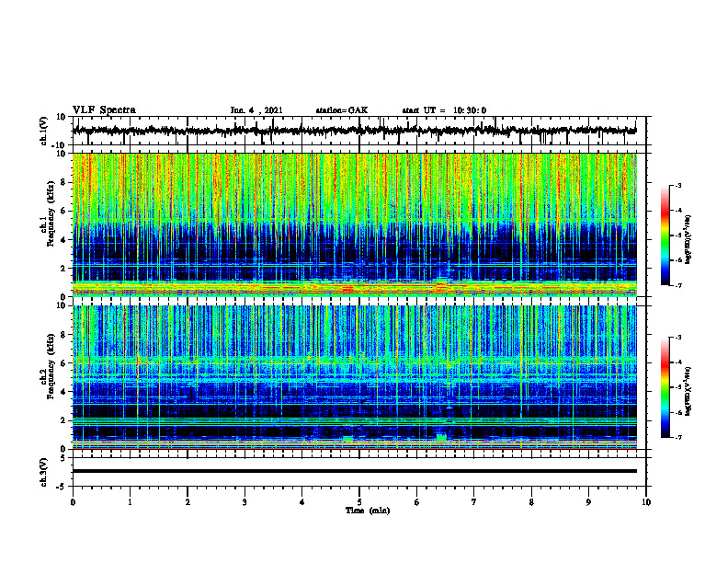This screenshot has width=728, height=563.
Task: Click the "8" kHz tick of ch.1 spectrogram
Action: tap(63, 182)
